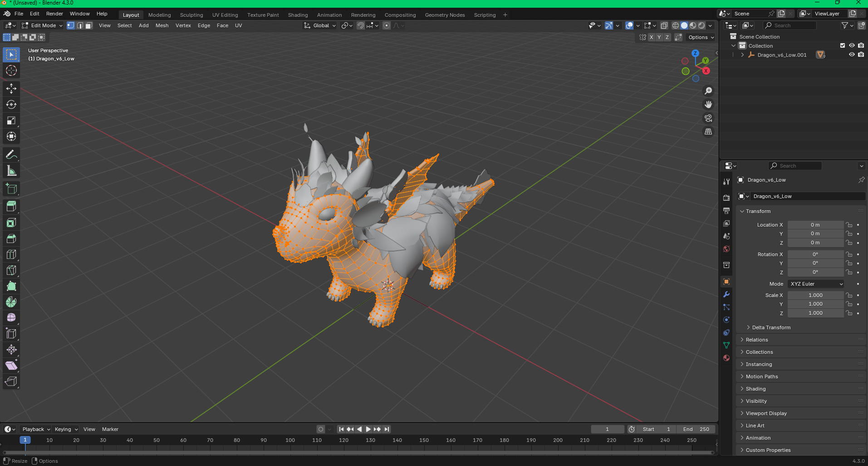
Task: Select the Edge Slide tool
Action: pos(11,333)
